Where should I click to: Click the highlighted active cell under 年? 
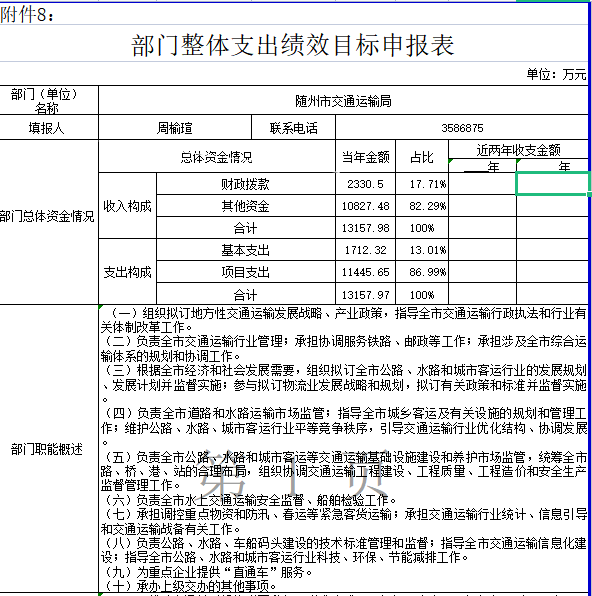pyautogui.click(x=552, y=184)
